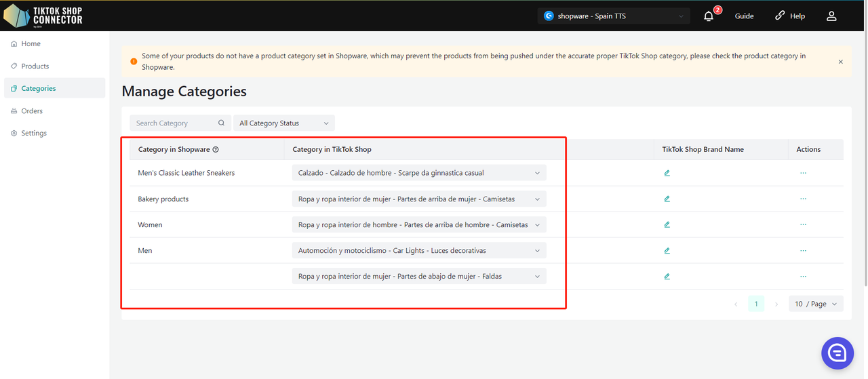Click the user profile icon

pos(831,16)
